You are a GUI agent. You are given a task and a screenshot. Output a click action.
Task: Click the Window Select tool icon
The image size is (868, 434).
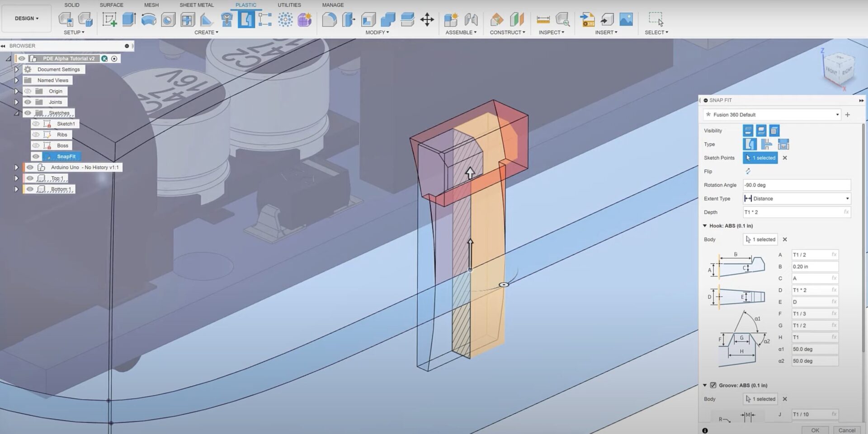point(656,19)
